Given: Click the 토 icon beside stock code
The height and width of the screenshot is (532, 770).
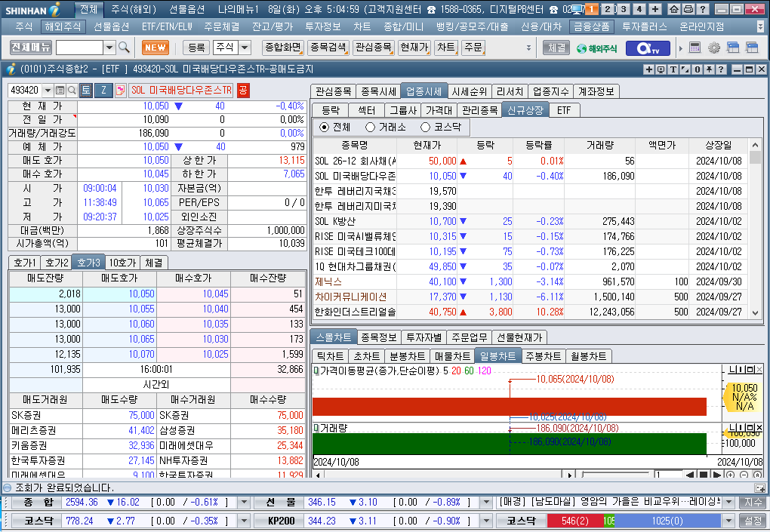Looking at the screenshot, I should (x=86, y=91).
